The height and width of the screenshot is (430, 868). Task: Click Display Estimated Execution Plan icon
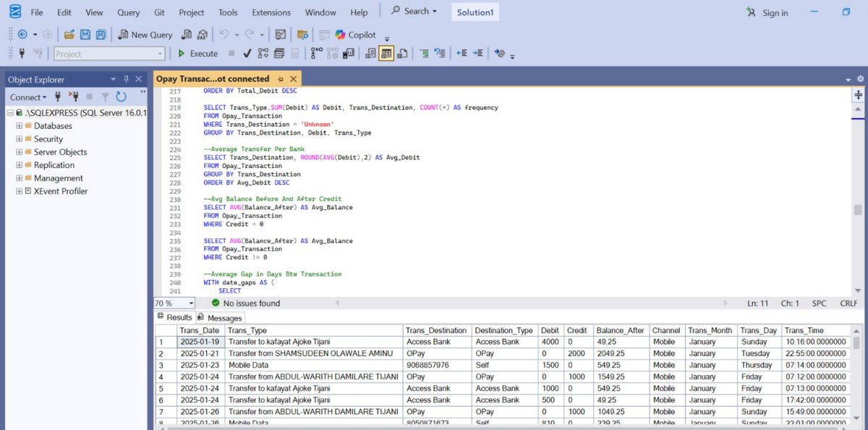[x=263, y=54]
